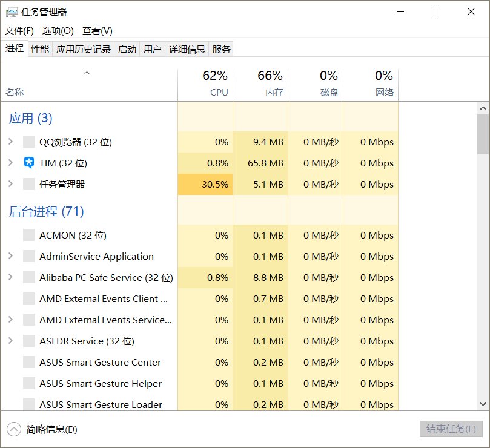Expand the Alibaba PC Safe Service row
The image size is (490, 448).
(x=10, y=277)
